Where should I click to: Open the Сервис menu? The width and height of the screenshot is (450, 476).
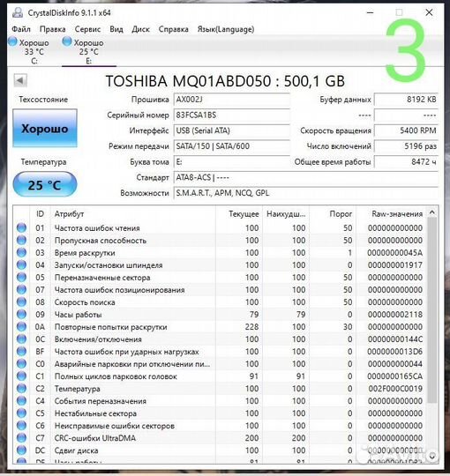pyautogui.click(x=87, y=29)
